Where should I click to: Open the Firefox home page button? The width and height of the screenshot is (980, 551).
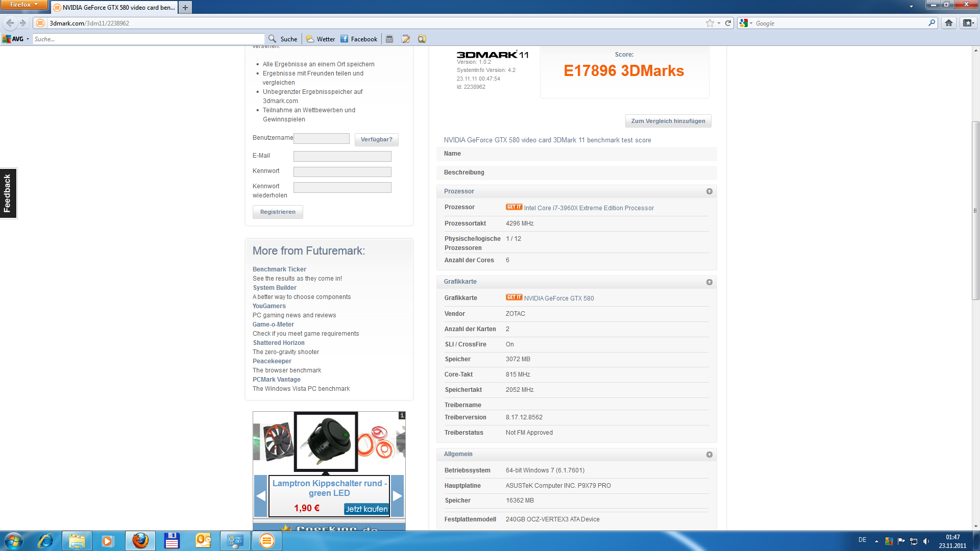click(x=949, y=23)
